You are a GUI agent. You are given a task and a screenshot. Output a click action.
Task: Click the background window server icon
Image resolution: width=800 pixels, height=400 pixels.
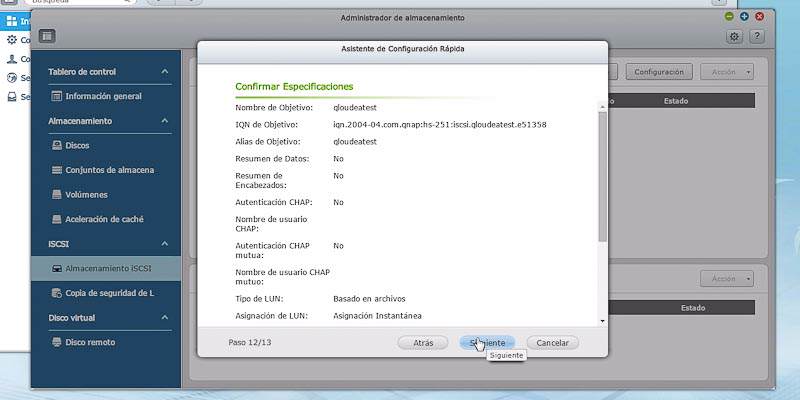pos(12,96)
